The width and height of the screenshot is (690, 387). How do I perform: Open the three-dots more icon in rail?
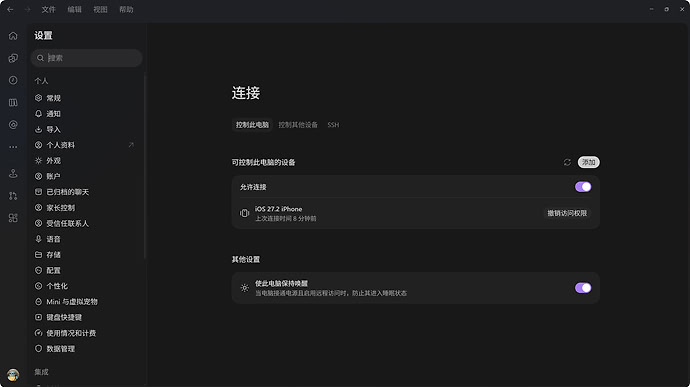click(x=13, y=147)
